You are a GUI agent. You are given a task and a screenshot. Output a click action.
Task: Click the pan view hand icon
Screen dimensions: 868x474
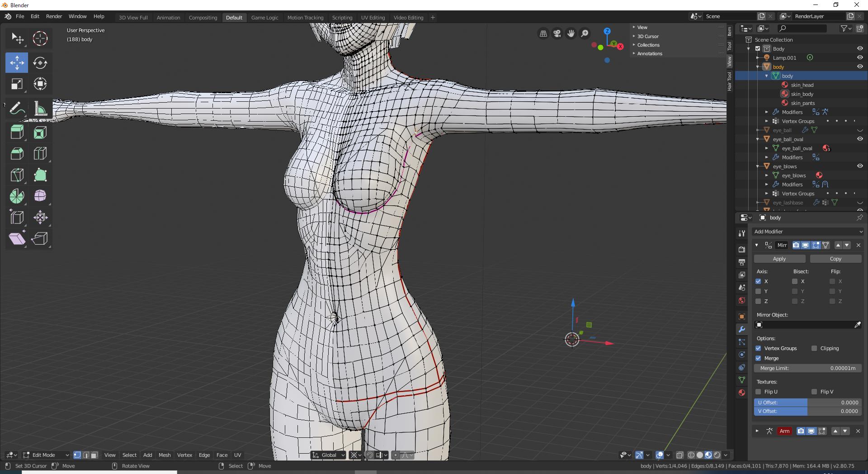coord(571,33)
